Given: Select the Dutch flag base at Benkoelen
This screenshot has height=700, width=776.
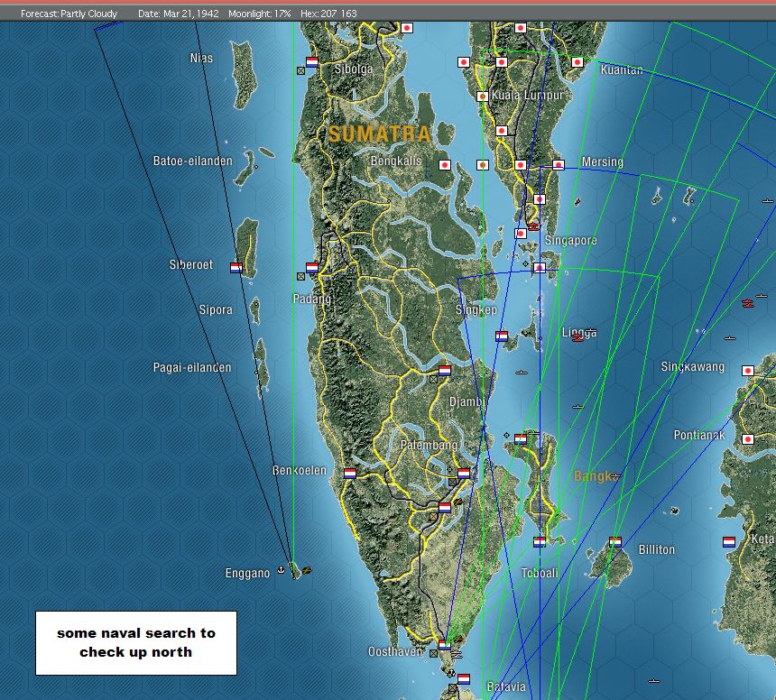Looking at the screenshot, I should pos(350,474).
